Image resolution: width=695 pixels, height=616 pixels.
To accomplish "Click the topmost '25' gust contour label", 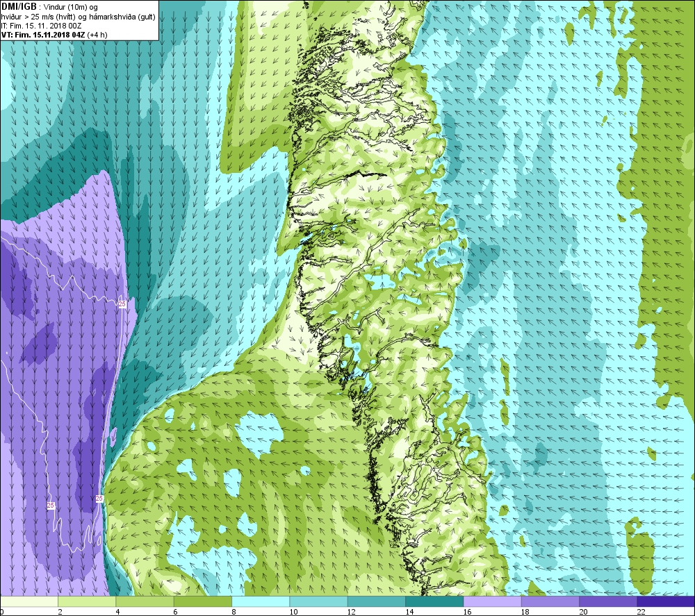I will click(122, 303).
